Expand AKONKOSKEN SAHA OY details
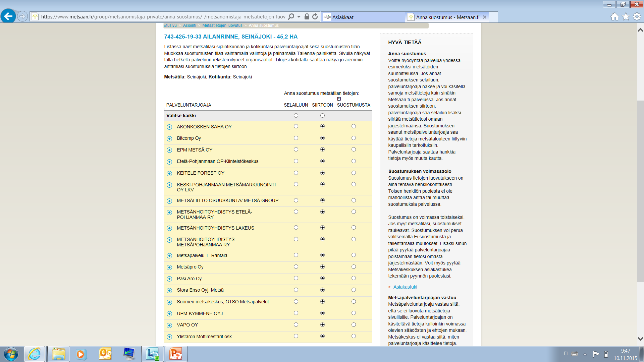This screenshot has height=362, width=644. [x=169, y=127]
